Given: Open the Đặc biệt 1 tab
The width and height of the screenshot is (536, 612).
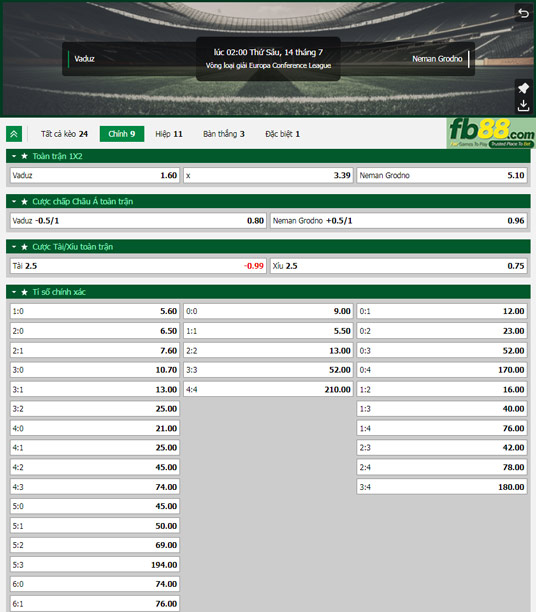Looking at the screenshot, I should click(x=283, y=134).
